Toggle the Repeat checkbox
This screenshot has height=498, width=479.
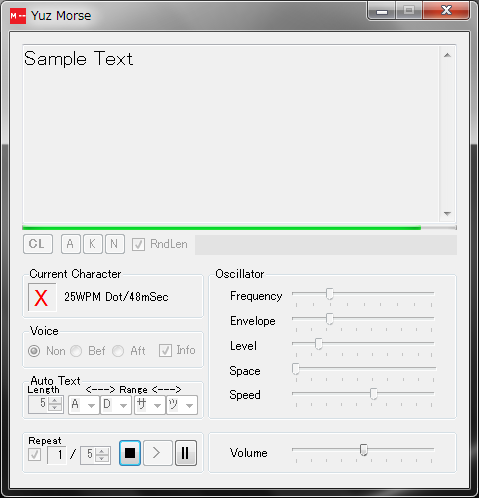click(35, 454)
